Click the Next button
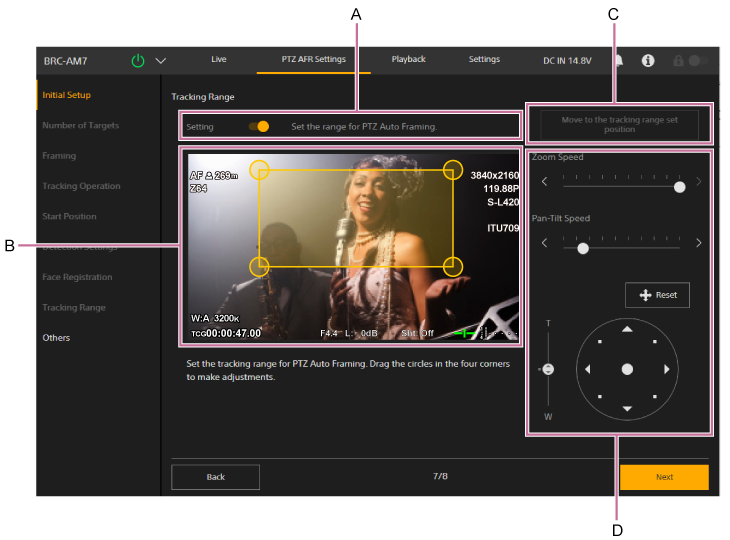Viewport: 730px width, 540px height. (664, 477)
